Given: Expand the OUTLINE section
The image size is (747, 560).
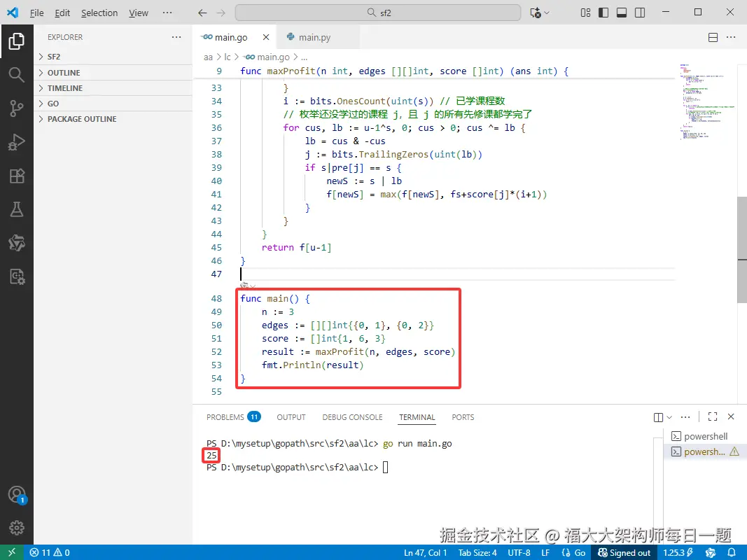Looking at the screenshot, I should pyautogui.click(x=64, y=73).
